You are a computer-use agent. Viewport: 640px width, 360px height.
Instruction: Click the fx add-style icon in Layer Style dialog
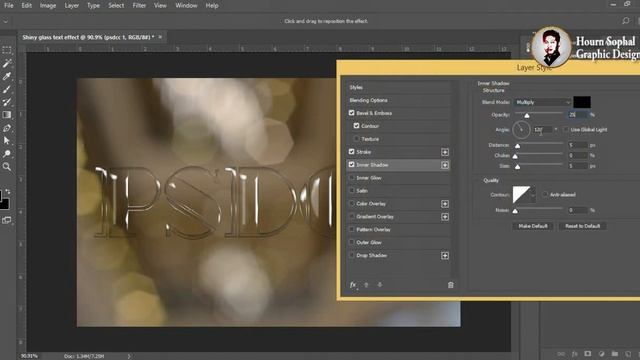click(x=353, y=285)
